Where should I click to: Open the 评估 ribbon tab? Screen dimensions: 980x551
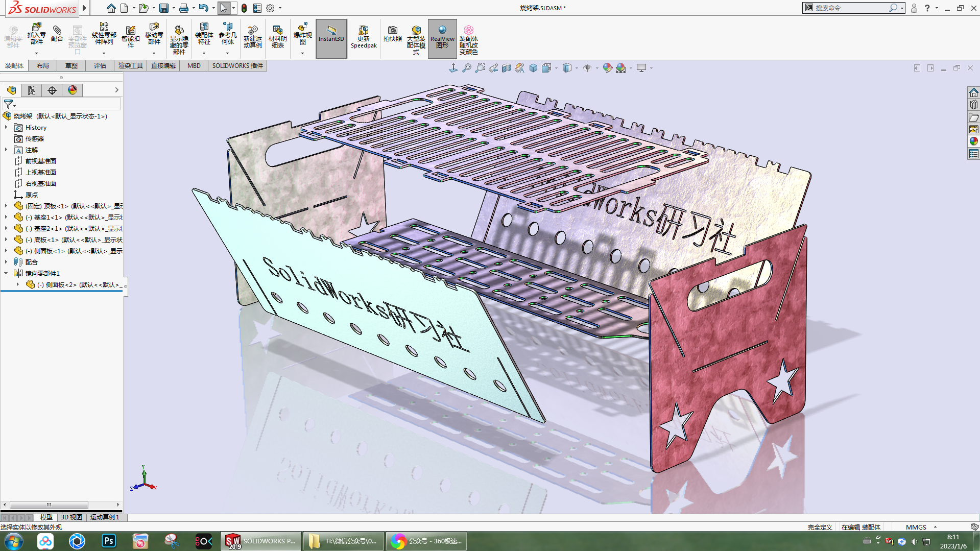[x=100, y=65]
